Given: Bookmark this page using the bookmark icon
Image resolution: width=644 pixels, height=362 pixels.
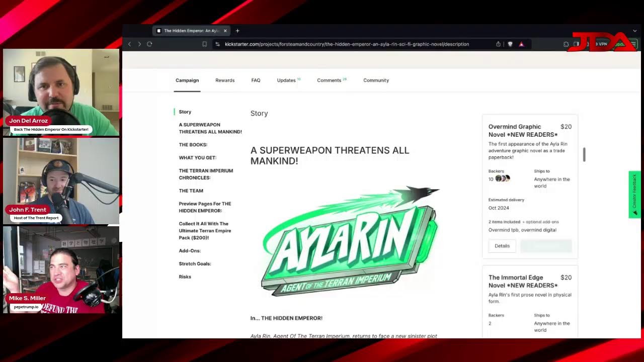Looking at the screenshot, I should point(204,44).
